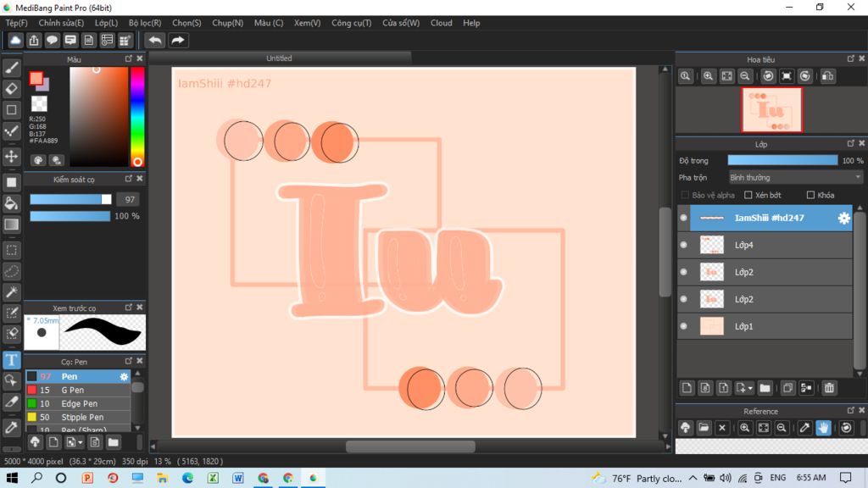Open an image file in Reference panel
Viewport: 868px width, 488px height.
(704, 428)
